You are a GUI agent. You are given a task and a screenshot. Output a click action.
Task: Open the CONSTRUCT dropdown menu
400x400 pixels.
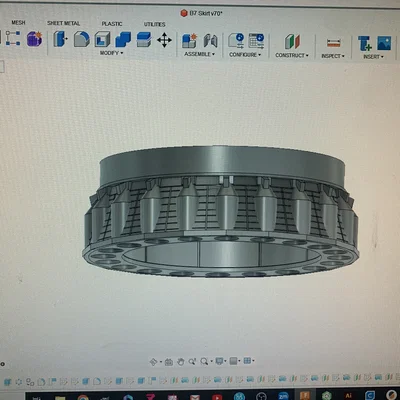pos(292,55)
